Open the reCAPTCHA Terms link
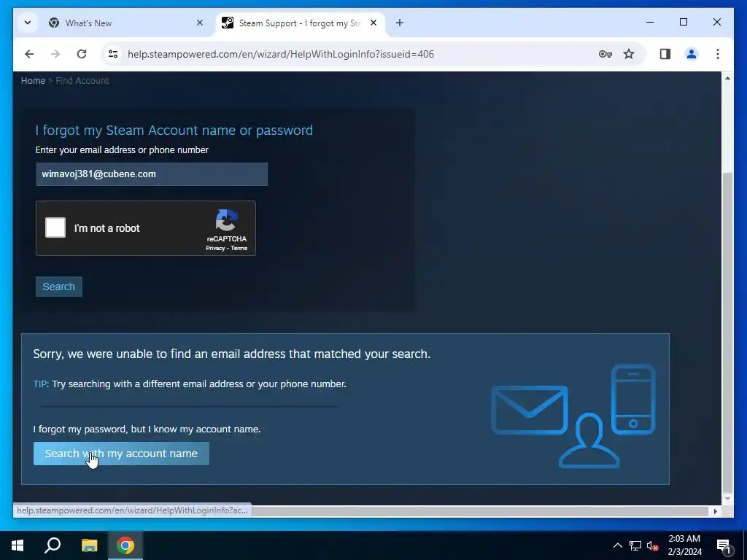This screenshot has height=560, width=747. click(239, 248)
